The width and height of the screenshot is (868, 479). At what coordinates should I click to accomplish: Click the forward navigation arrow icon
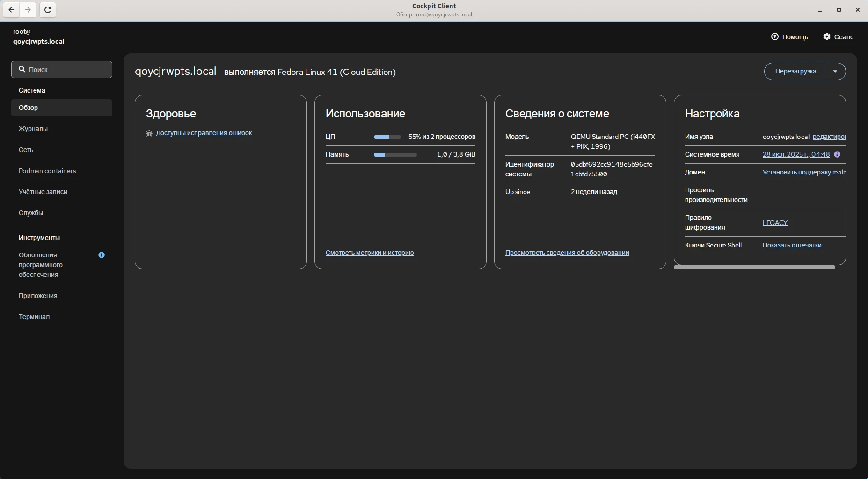point(28,10)
